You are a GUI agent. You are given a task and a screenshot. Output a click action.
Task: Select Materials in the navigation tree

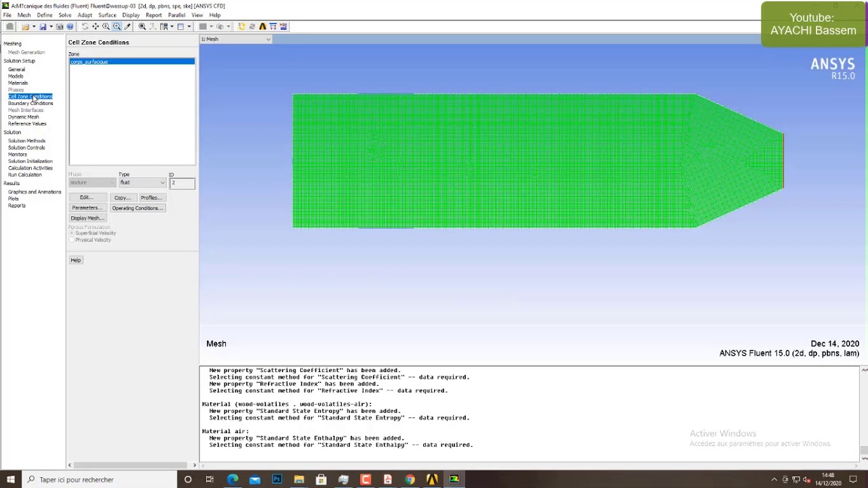tap(18, 83)
